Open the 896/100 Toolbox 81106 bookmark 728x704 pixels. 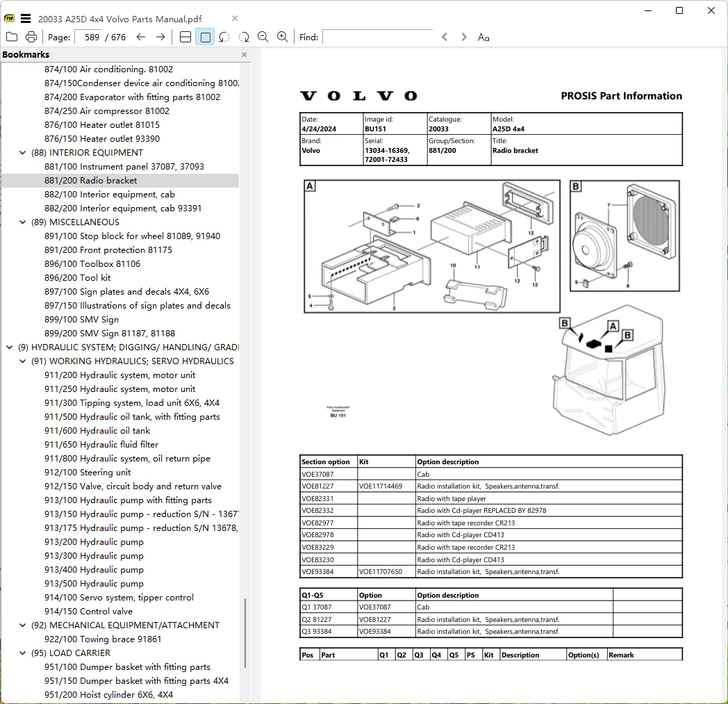[x=92, y=264]
